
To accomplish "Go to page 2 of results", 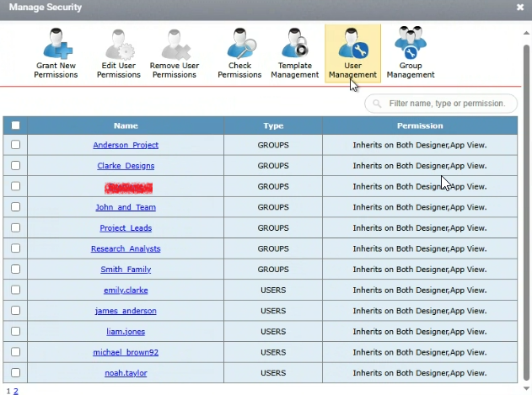I will click(16, 391).
